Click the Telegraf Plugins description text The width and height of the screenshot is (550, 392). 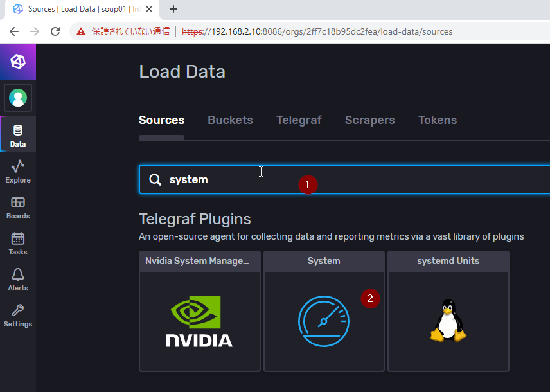[x=331, y=236]
